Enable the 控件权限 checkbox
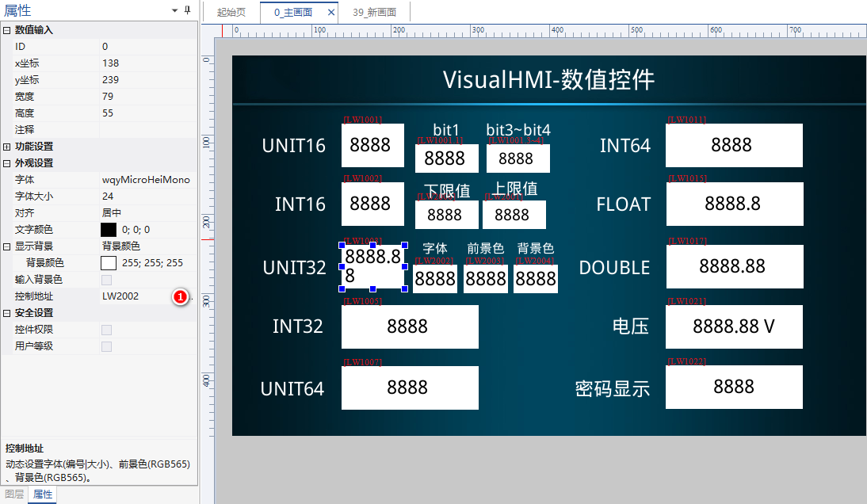The image size is (867, 504). 107,330
